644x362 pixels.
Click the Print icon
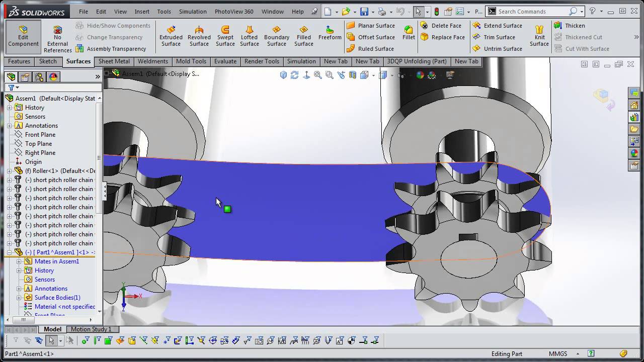click(382, 12)
